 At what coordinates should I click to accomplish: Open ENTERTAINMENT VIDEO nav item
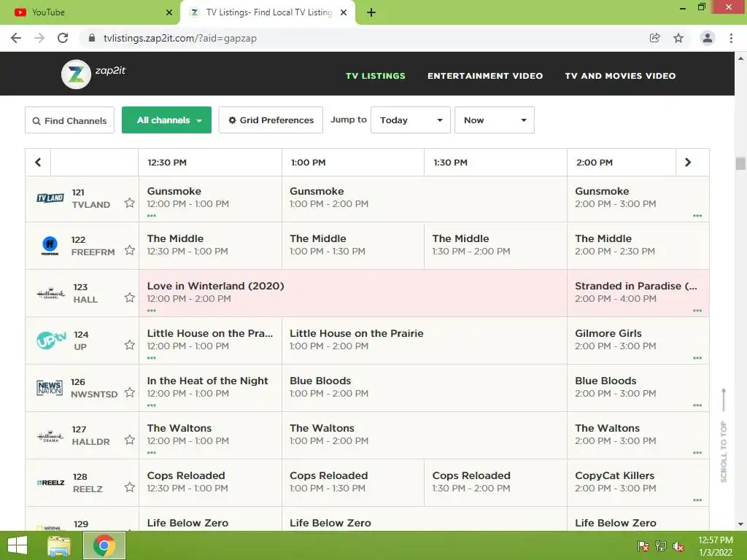point(485,76)
